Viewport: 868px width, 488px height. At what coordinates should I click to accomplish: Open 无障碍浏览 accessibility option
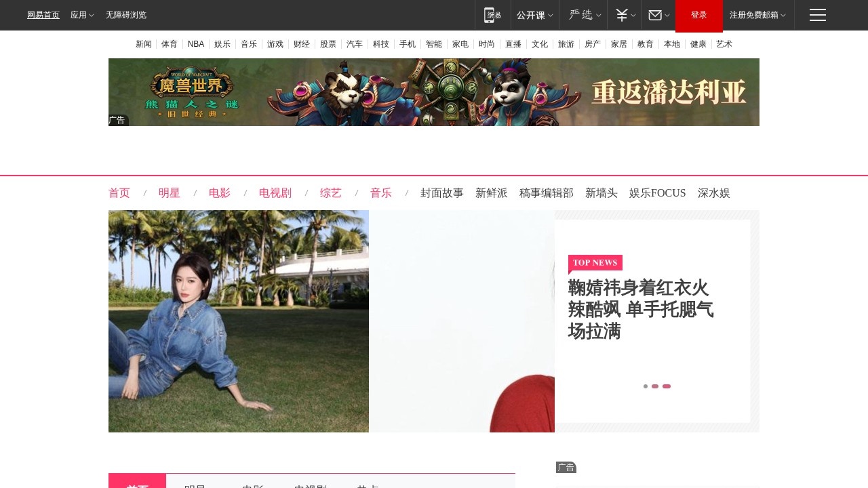[x=125, y=15]
